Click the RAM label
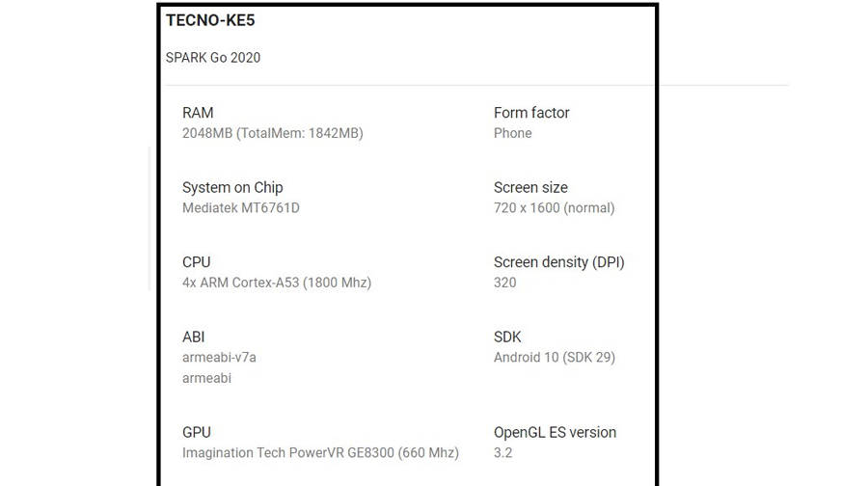Screen dimensions: 868x486 click(x=198, y=113)
